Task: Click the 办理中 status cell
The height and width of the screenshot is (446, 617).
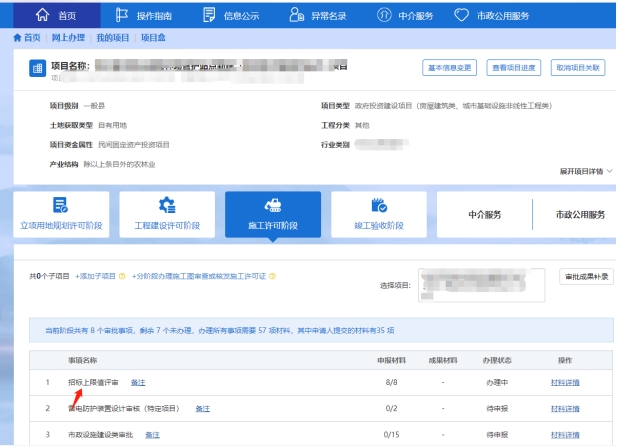Action: click(x=497, y=383)
